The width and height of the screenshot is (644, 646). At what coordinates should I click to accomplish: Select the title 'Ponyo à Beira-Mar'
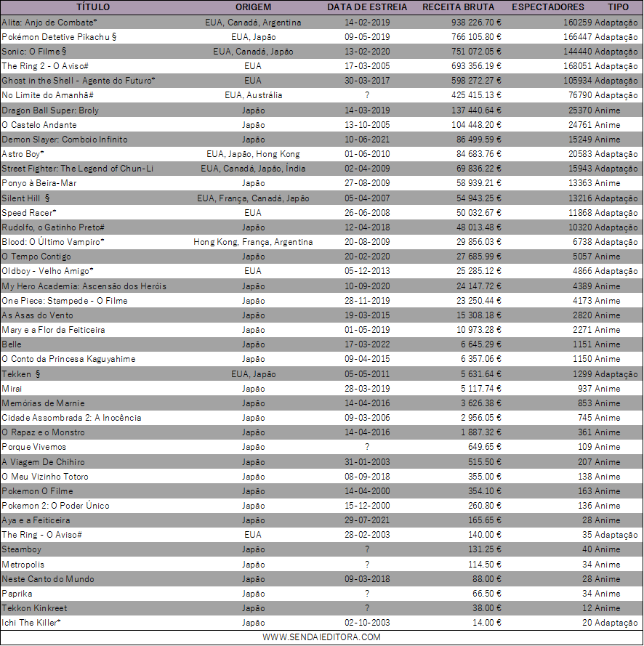(x=39, y=183)
